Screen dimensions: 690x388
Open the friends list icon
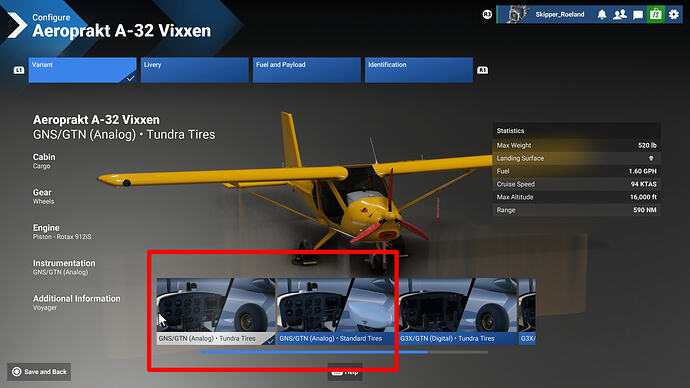click(x=620, y=15)
